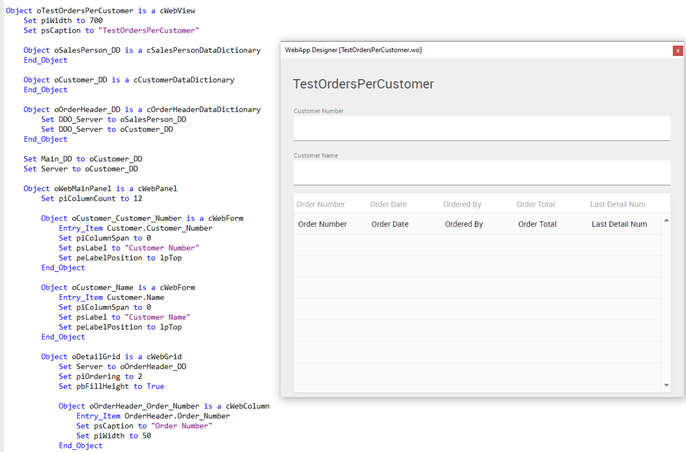
Task: Click the 'Object oDetailGrid is a cWebGrid' line
Action: pos(112,356)
